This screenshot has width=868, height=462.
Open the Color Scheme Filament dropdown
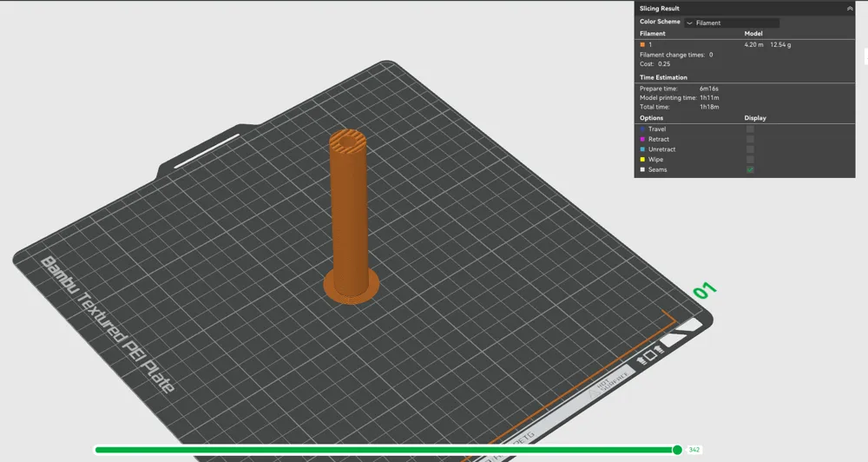click(732, 23)
